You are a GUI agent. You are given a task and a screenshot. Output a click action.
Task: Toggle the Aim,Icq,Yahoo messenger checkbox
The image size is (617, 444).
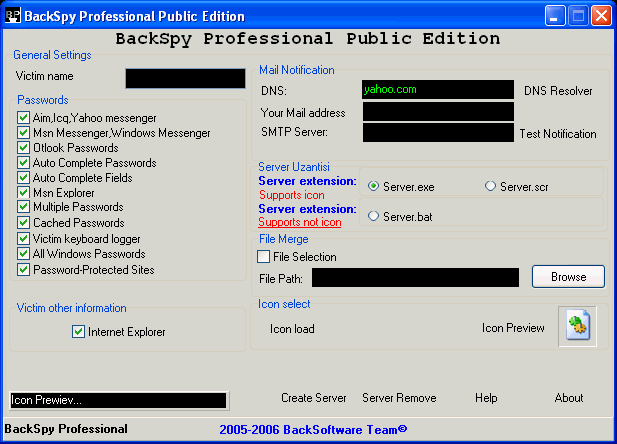[24, 118]
